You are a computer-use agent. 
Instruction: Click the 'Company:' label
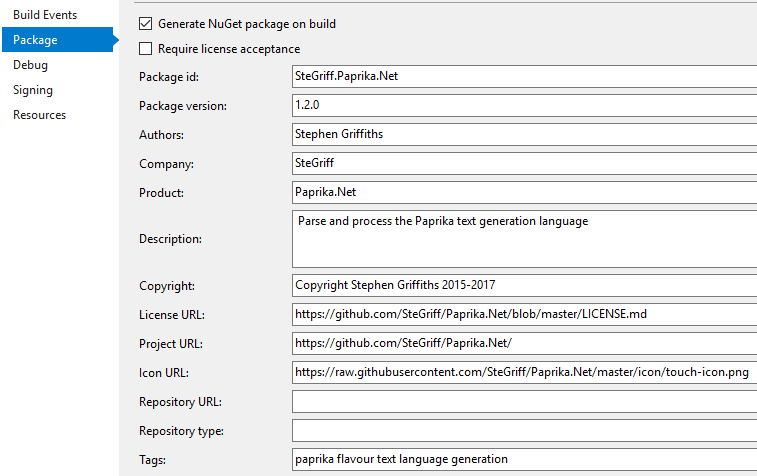(166, 164)
